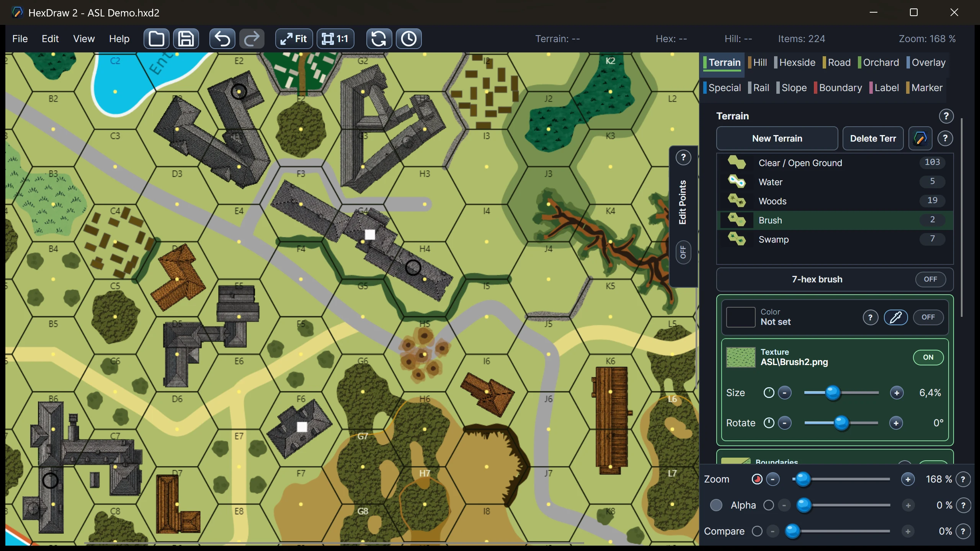Click the Color help question icon
Screen dimensions: 980x551
click(870, 317)
